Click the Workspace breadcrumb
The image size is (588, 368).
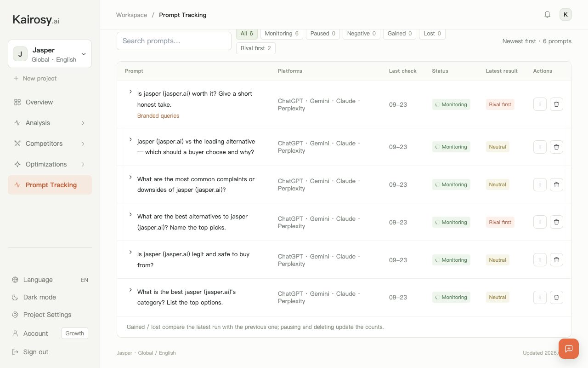[131, 15]
